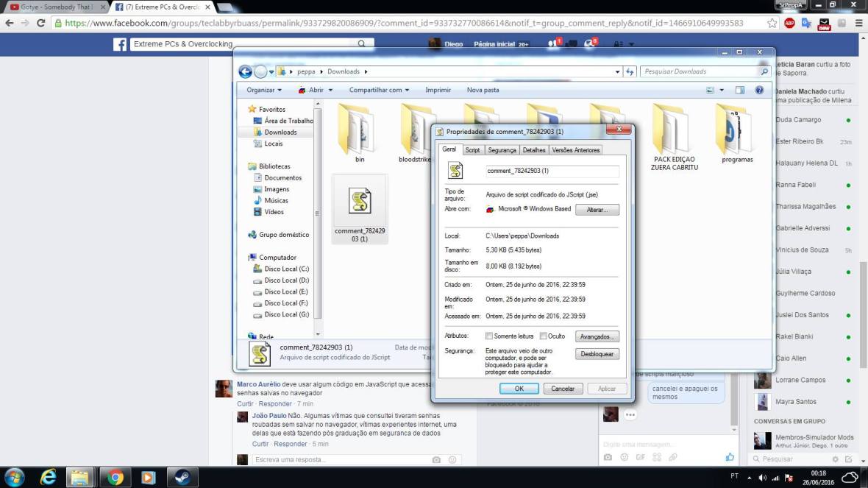Open the Compartilhar com dropdown
Screen dimensions: 868x488
(380, 90)
